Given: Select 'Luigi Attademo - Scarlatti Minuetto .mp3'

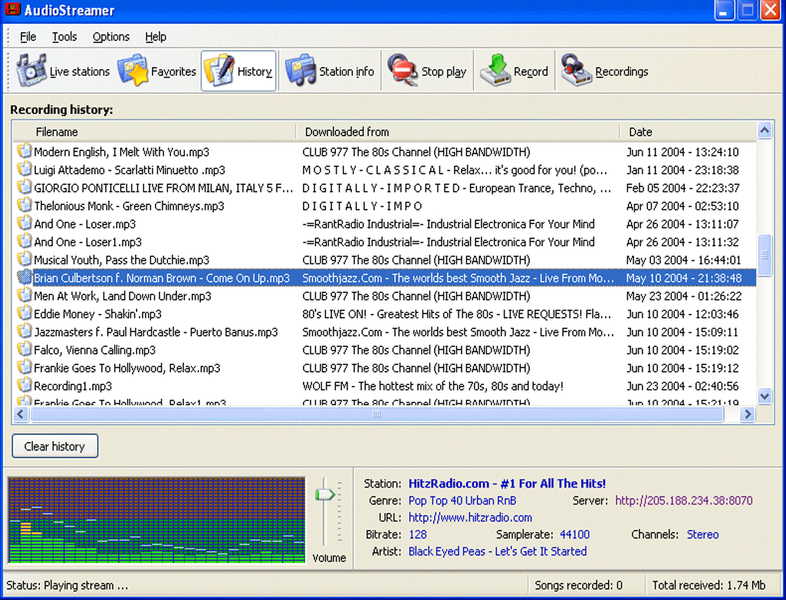Looking at the screenshot, I should point(129,169).
